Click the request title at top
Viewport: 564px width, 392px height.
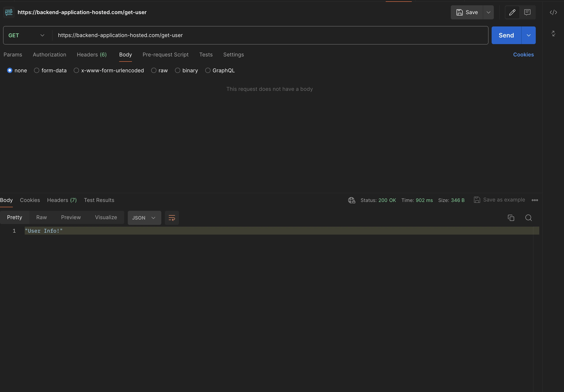tap(82, 12)
